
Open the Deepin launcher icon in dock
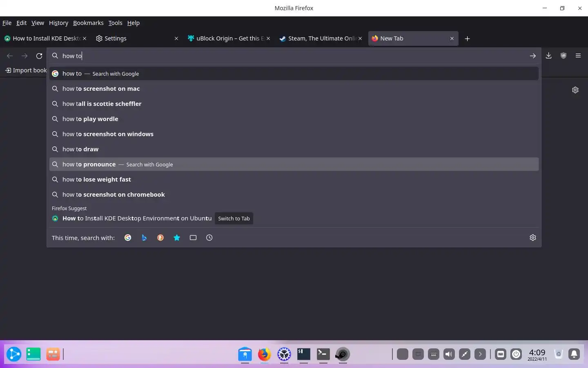tap(14, 354)
